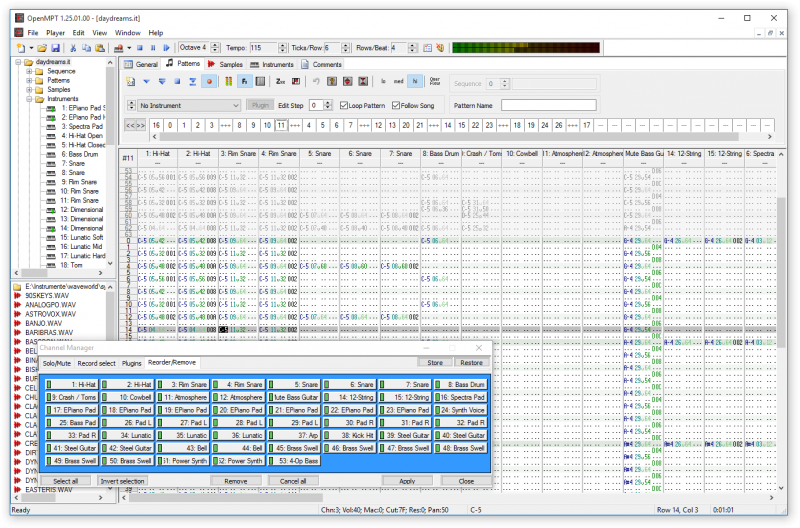Image resolution: width=800 pixels, height=528 pixels.
Task: Click the Cut scissors icon in the toolbar
Action: [74, 48]
